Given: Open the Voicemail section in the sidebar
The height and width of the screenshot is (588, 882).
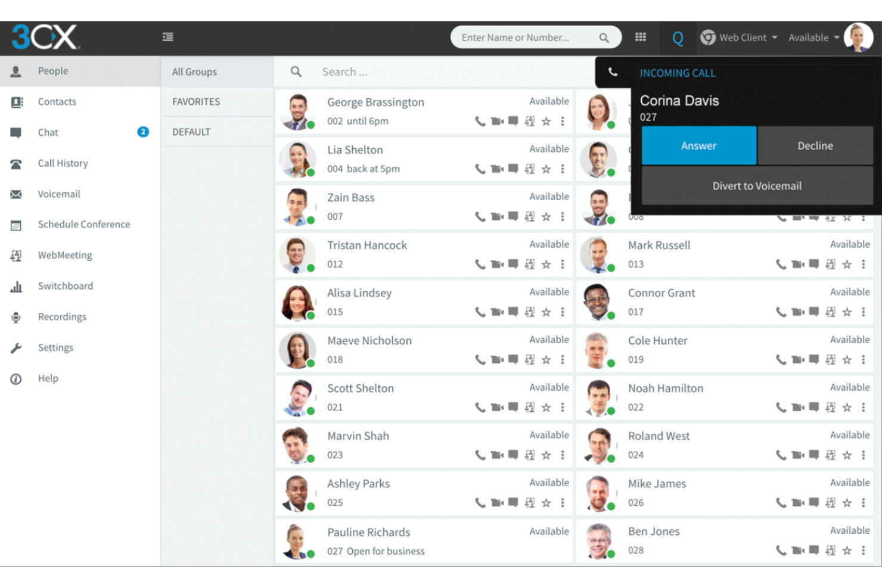Looking at the screenshot, I should point(58,194).
